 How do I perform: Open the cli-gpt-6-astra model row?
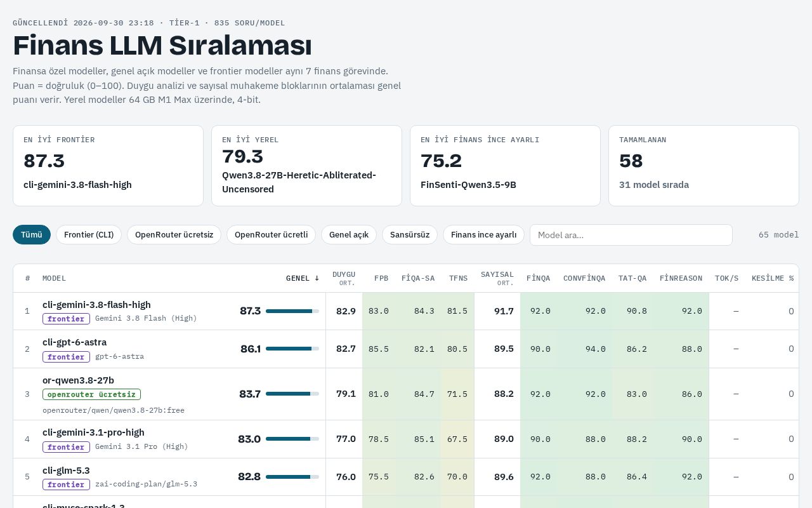click(406, 349)
